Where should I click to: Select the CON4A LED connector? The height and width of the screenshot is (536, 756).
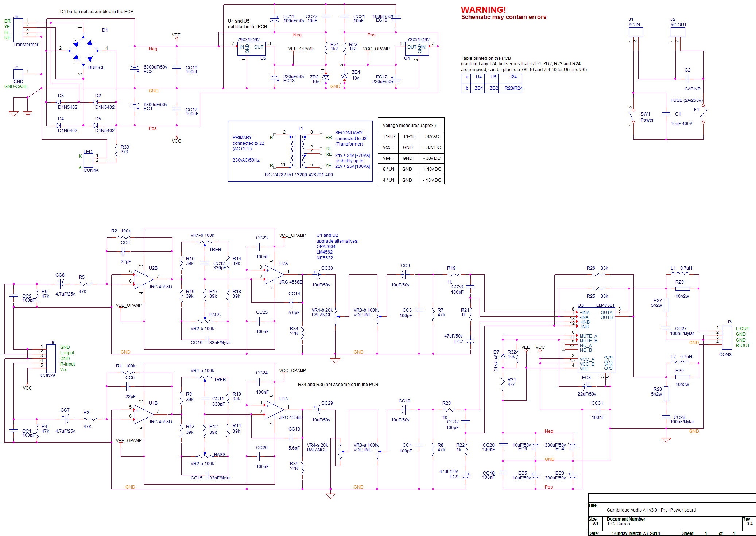point(88,161)
